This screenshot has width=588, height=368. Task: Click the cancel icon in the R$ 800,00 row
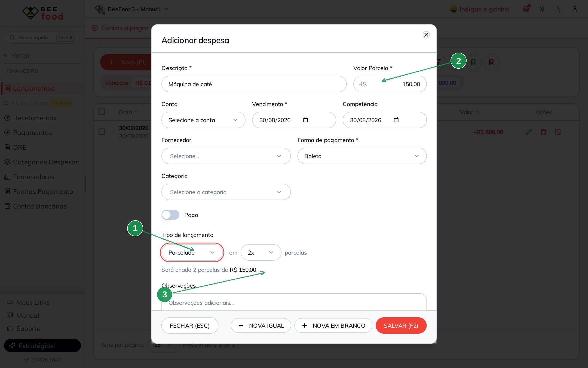(x=558, y=132)
